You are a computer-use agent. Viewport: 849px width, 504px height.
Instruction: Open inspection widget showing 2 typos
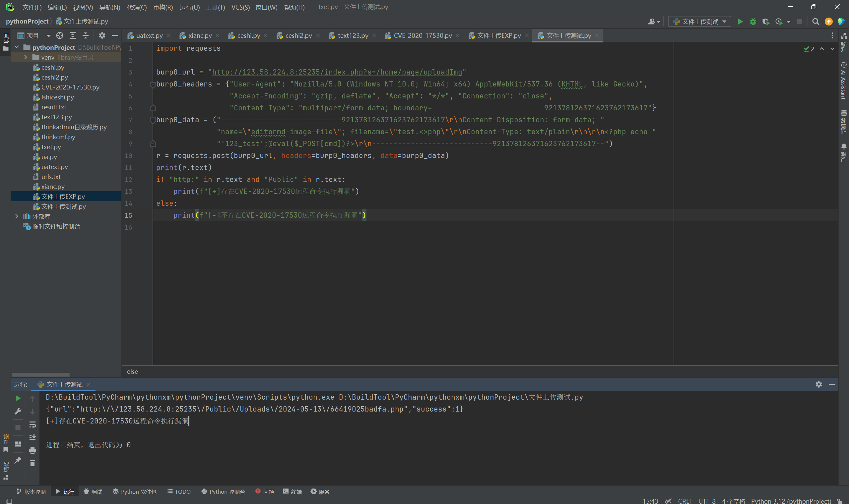tap(809, 49)
